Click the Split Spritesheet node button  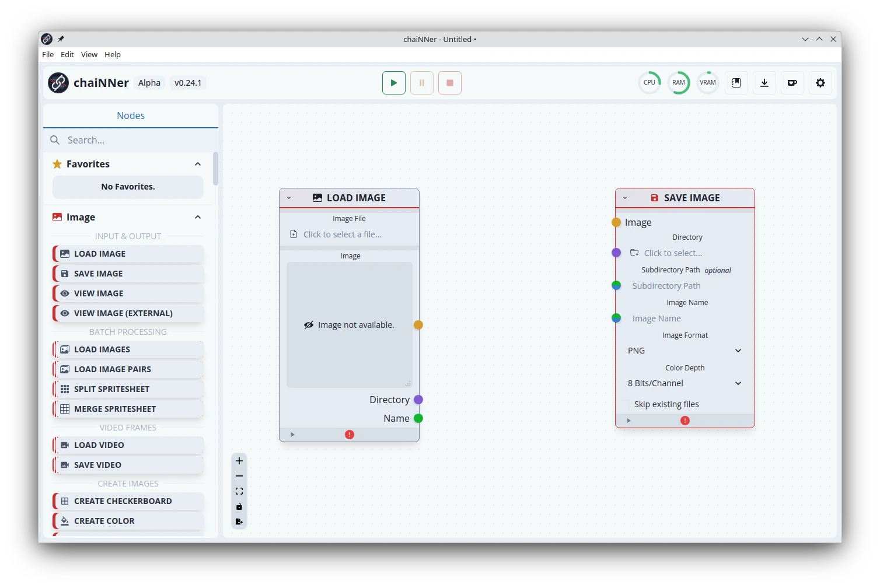pyautogui.click(x=128, y=389)
